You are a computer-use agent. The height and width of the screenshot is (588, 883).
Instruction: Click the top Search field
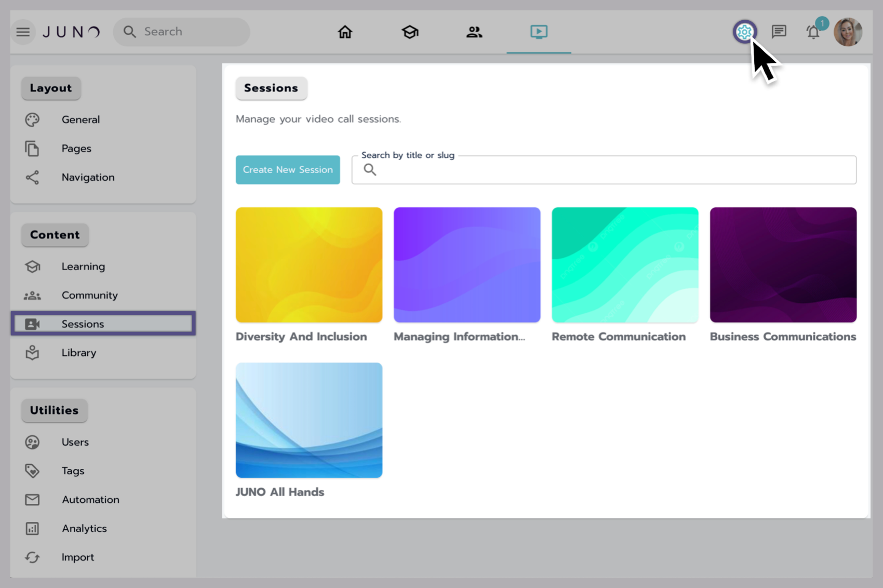181,32
